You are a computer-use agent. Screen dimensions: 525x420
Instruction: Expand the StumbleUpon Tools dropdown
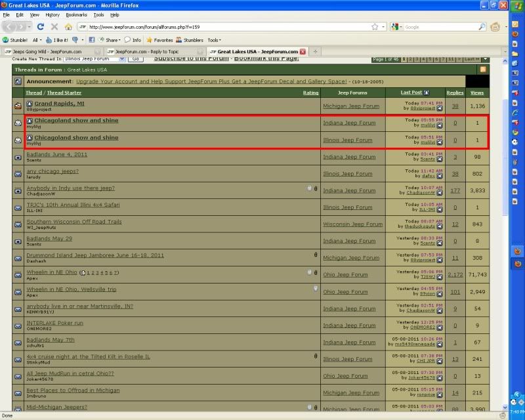215,40
